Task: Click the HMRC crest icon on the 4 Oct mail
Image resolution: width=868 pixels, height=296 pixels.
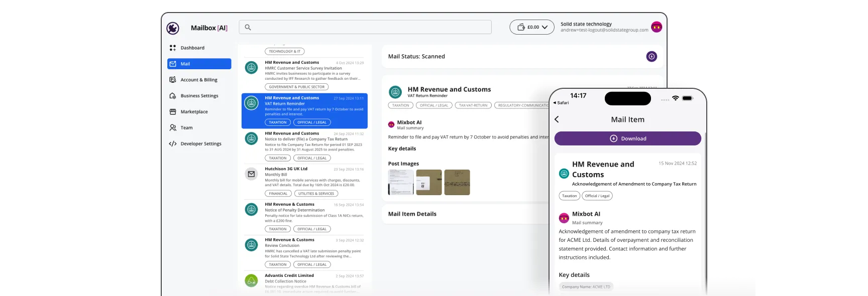Action: pyautogui.click(x=251, y=67)
